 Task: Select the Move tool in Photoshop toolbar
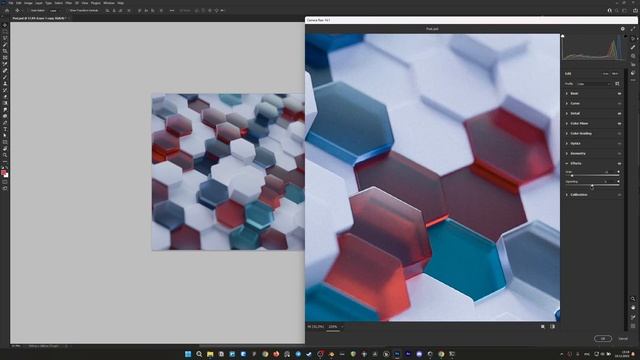[5, 25]
